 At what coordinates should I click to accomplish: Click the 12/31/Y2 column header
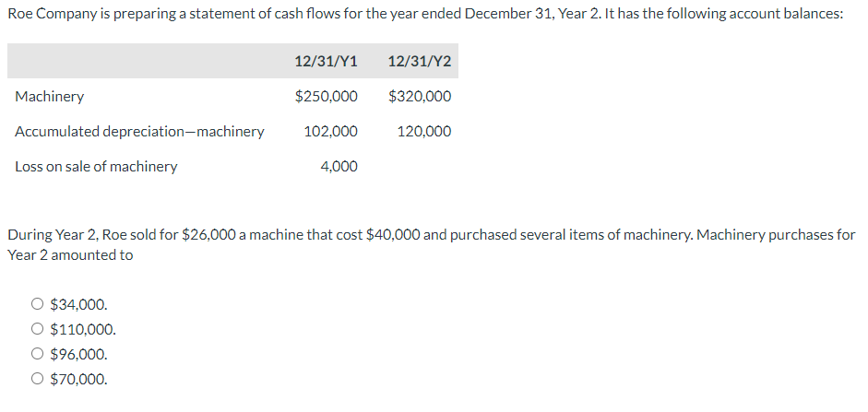point(420,62)
